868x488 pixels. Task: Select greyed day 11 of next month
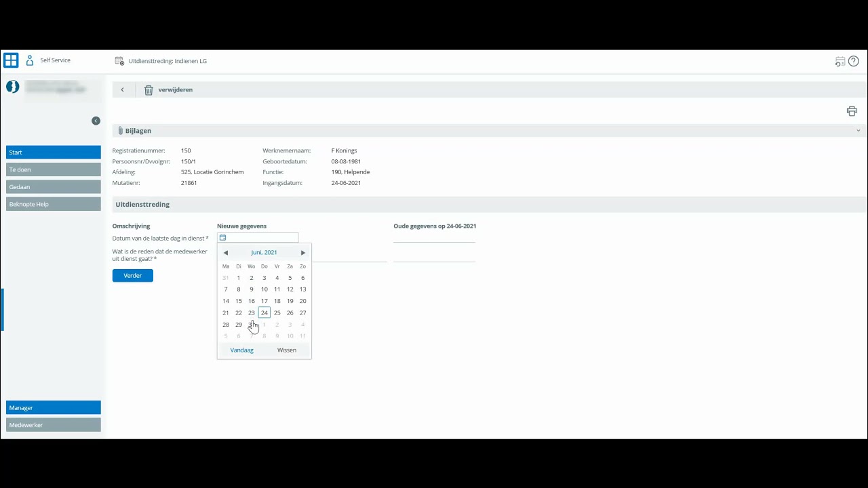303,336
